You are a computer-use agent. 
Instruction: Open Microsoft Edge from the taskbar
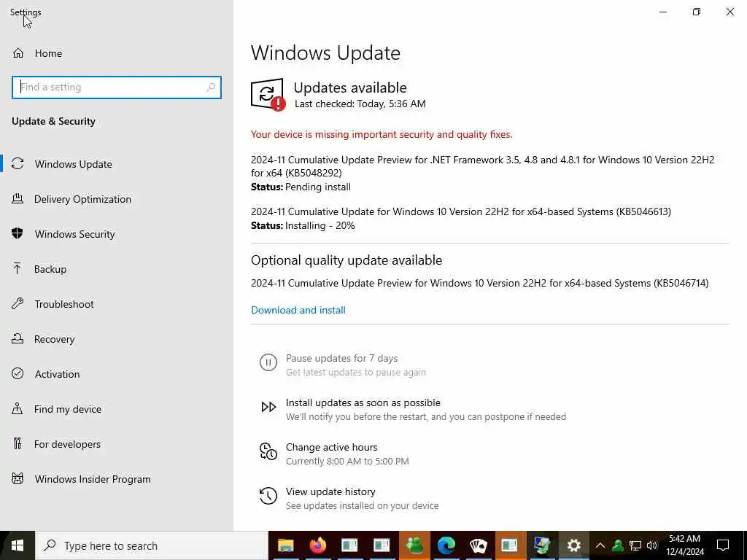tap(446, 545)
